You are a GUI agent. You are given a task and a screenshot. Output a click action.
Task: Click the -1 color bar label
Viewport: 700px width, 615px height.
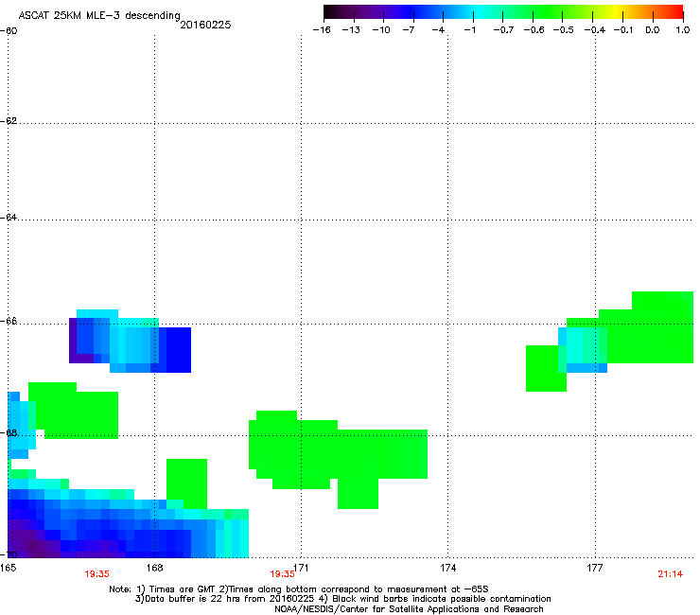coord(469,30)
